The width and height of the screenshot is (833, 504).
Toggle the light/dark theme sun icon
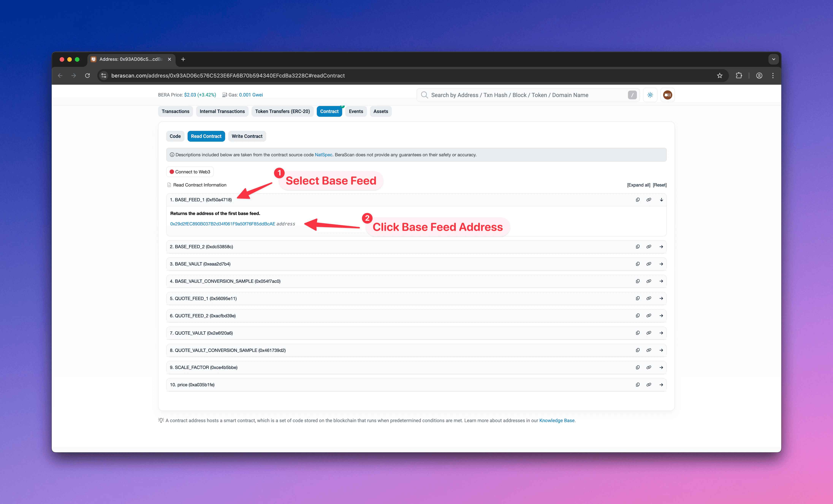pyautogui.click(x=650, y=95)
